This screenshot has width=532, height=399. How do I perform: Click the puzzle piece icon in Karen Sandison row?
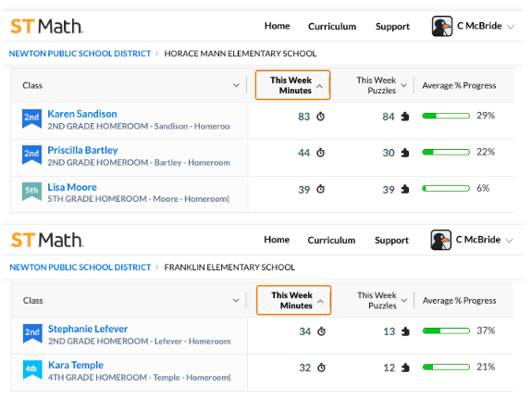click(x=404, y=117)
